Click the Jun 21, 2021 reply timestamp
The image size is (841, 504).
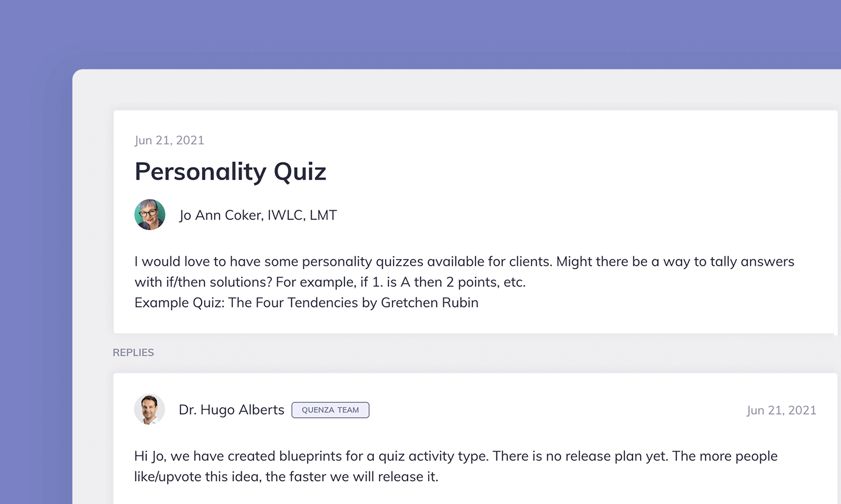(781, 410)
